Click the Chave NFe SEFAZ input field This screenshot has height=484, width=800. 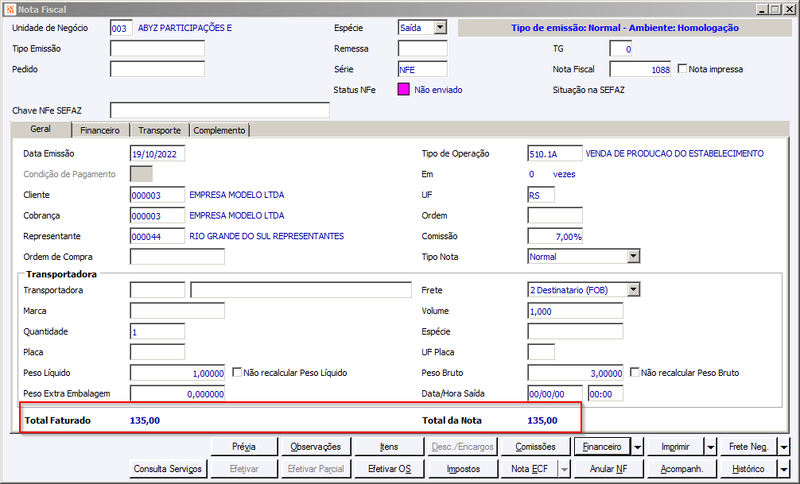tap(220, 110)
